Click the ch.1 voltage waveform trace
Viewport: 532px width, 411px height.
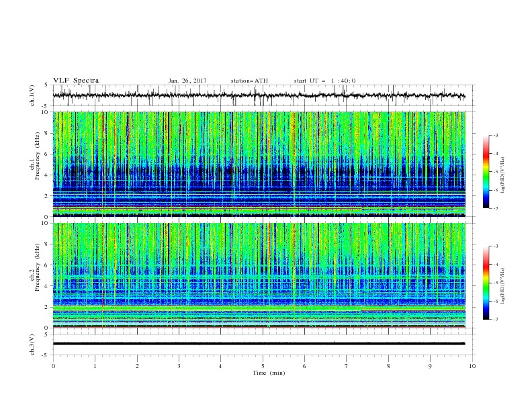[x=259, y=95]
